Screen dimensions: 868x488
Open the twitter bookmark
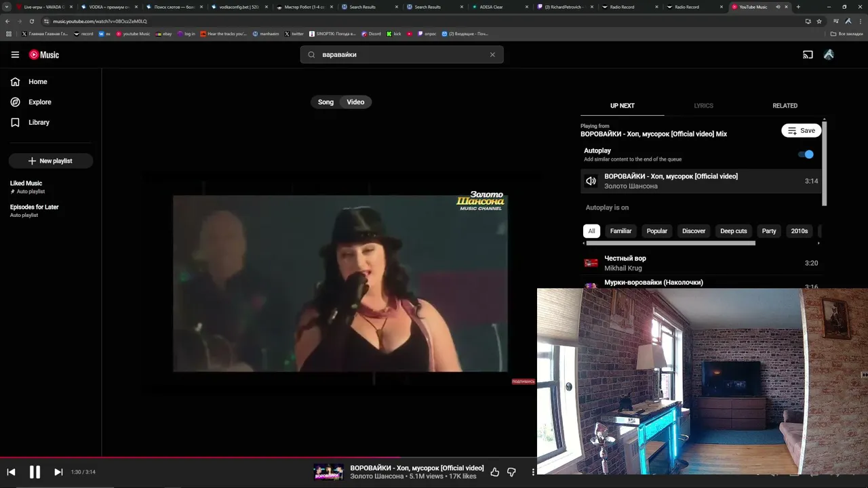(x=294, y=34)
